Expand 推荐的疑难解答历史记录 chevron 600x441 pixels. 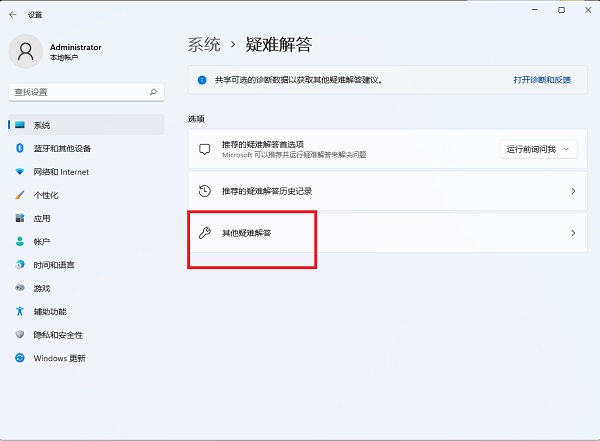tap(572, 191)
